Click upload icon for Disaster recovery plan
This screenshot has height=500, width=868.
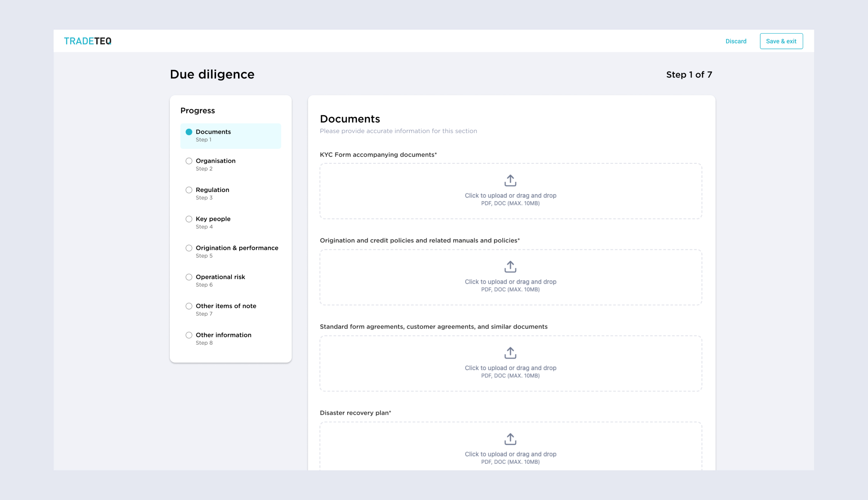coord(510,439)
